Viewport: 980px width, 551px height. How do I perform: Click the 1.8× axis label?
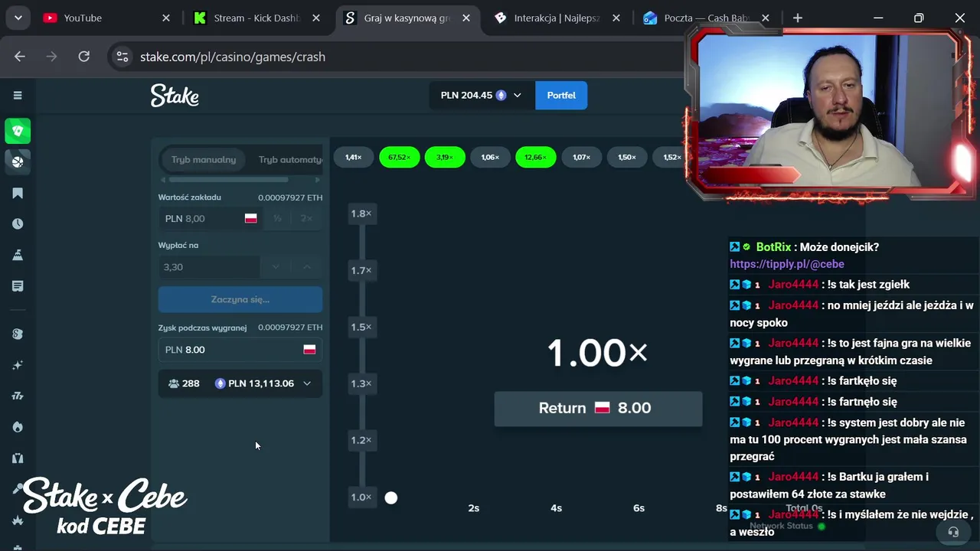[x=361, y=214]
